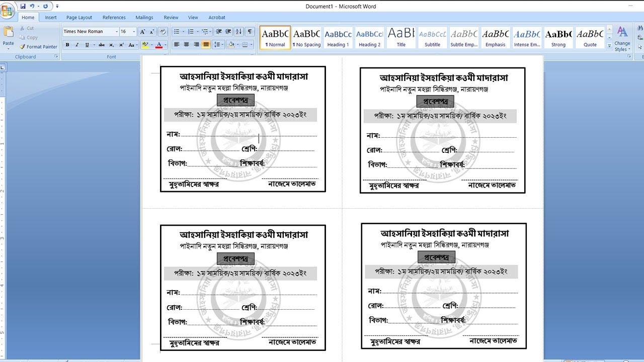Go to the References tab
The image size is (644, 362).
click(x=114, y=18)
